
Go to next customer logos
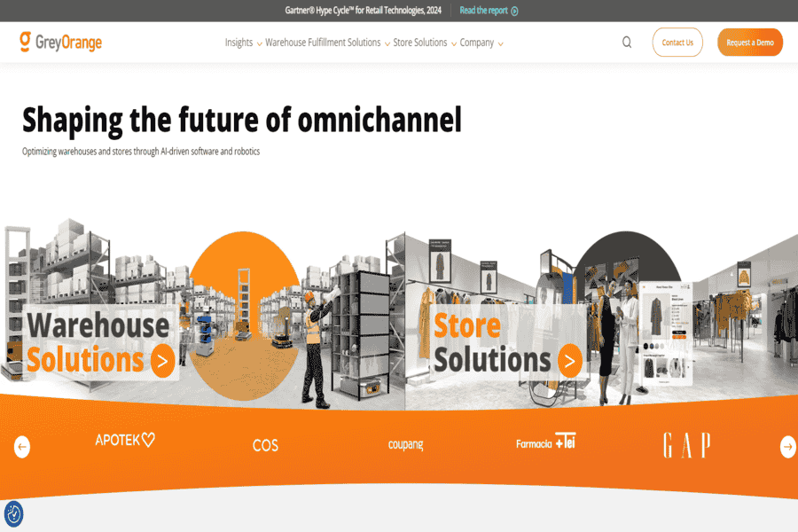tap(788, 447)
